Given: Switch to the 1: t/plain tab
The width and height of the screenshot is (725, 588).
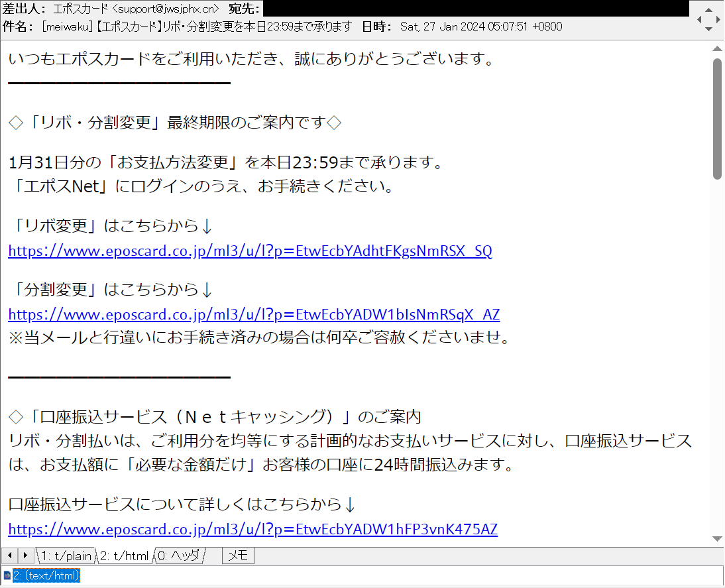Looking at the screenshot, I should [66, 556].
